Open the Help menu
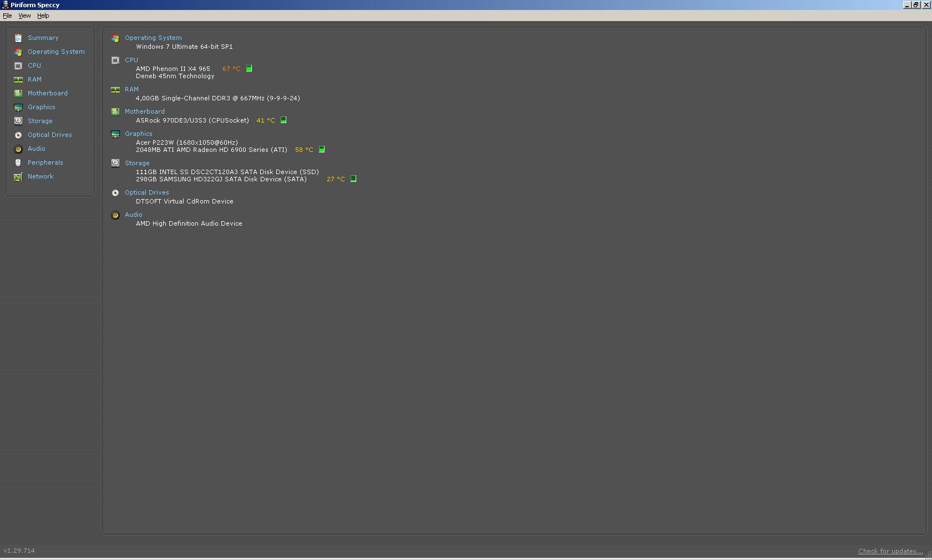This screenshot has height=560, width=932. tap(43, 16)
